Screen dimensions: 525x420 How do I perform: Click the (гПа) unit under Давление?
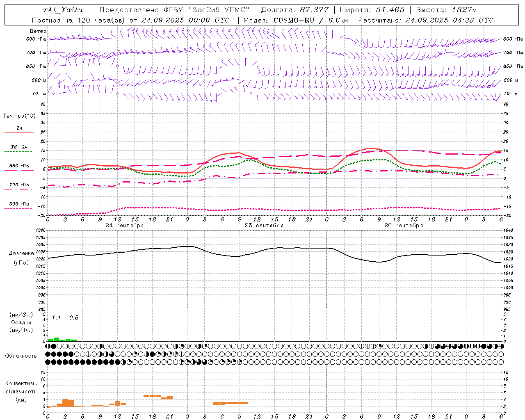pos(21,263)
